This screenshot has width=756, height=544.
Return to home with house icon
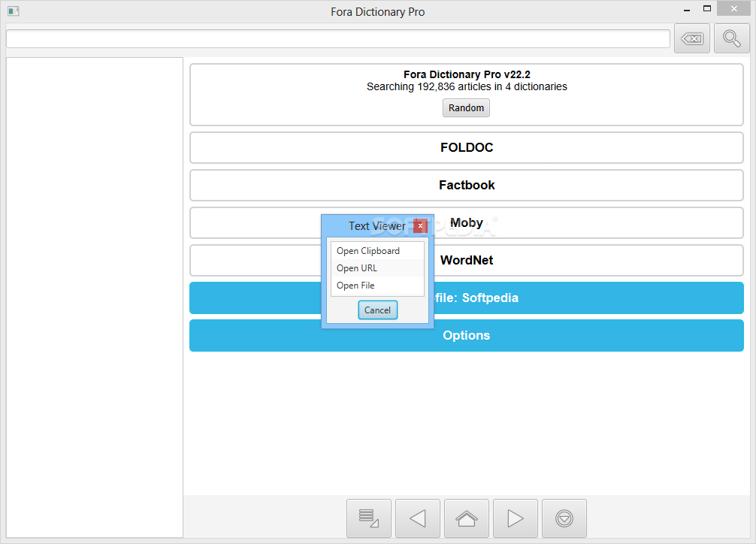tap(466, 518)
